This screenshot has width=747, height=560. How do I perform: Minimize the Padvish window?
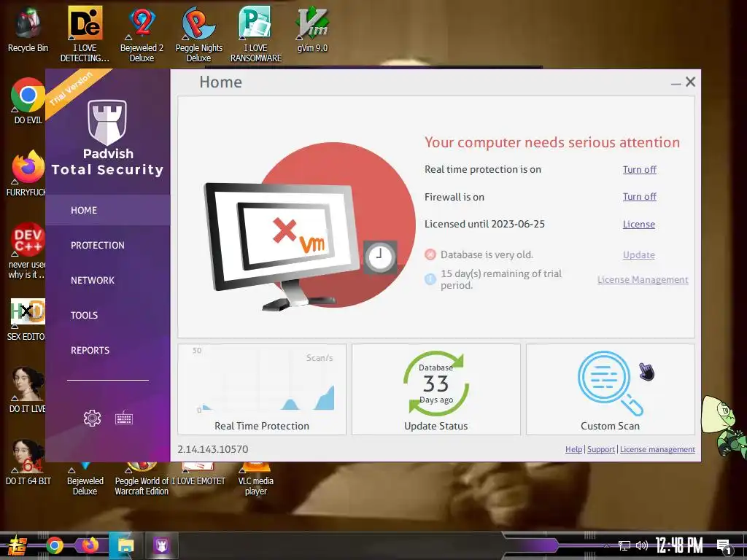[x=676, y=82]
